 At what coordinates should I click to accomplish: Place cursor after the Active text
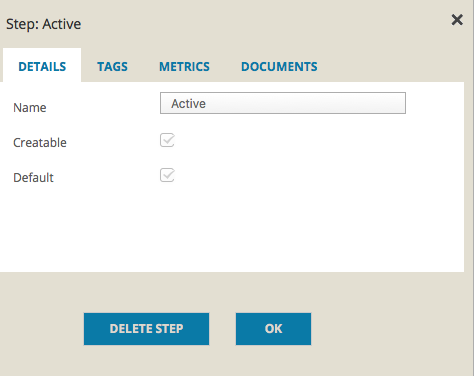[207, 104]
